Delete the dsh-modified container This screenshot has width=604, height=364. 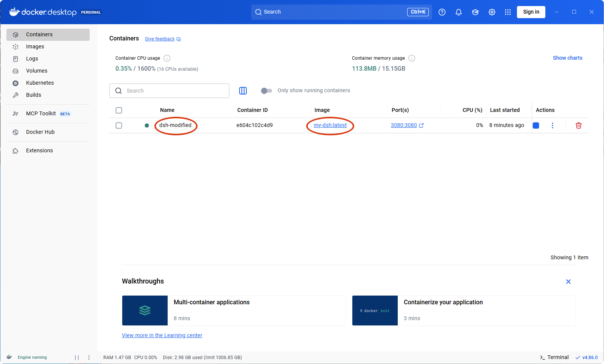pos(579,125)
